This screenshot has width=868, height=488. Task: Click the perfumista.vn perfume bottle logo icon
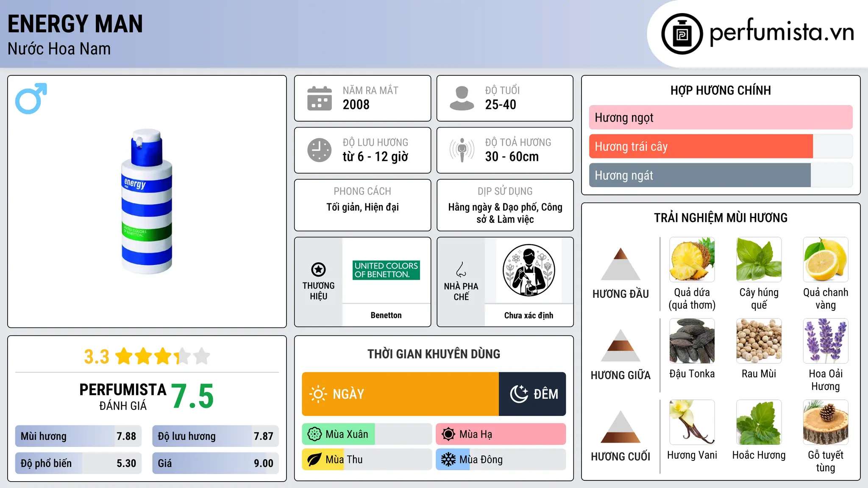(682, 34)
